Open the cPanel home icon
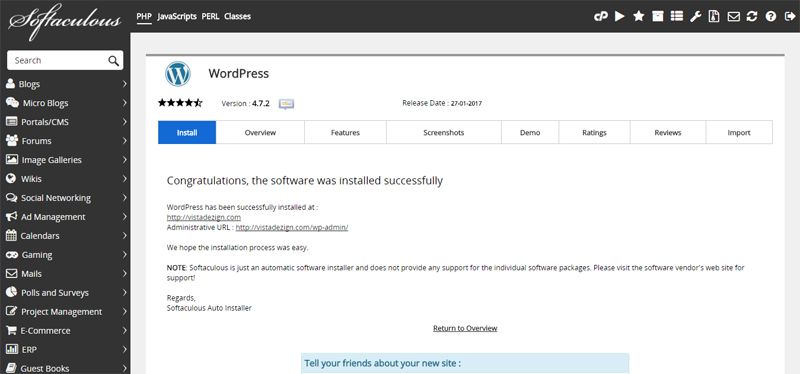Image resolution: width=800 pixels, height=374 pixels. click(x=601, y=16)
